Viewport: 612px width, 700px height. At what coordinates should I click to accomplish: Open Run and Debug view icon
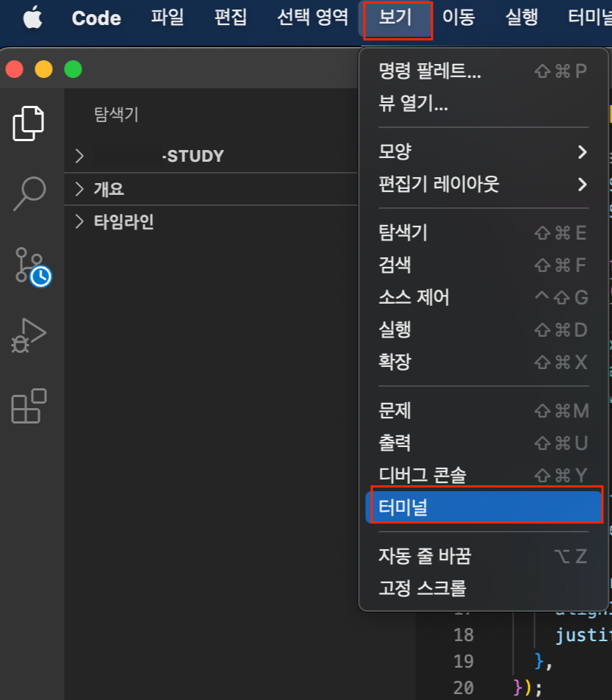(x=29, y=336)
